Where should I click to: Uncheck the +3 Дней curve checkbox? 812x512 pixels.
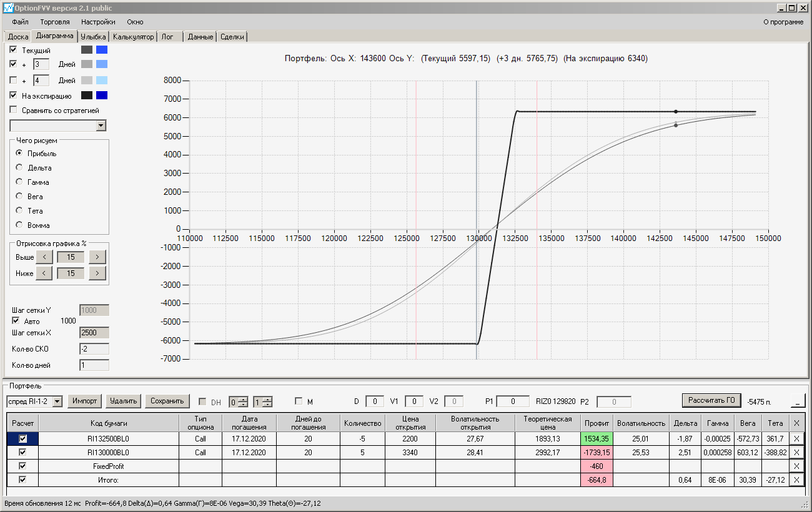(14, 64)
